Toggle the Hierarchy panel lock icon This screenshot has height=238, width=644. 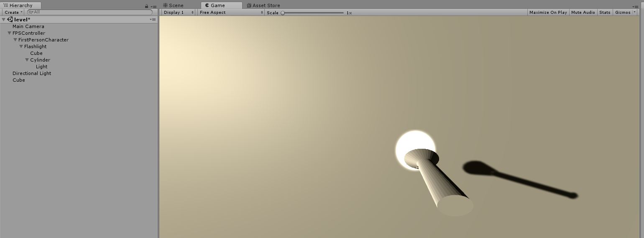click(x=146, y=6)
